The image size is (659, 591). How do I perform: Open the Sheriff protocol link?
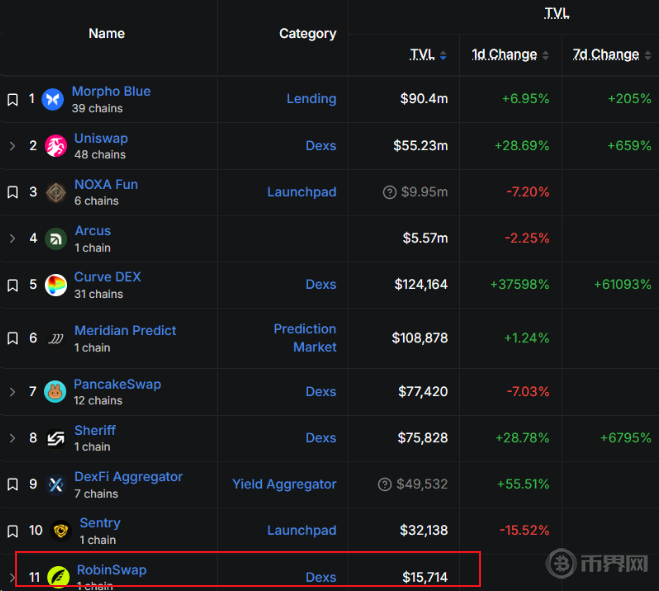[x=95, y=430]
